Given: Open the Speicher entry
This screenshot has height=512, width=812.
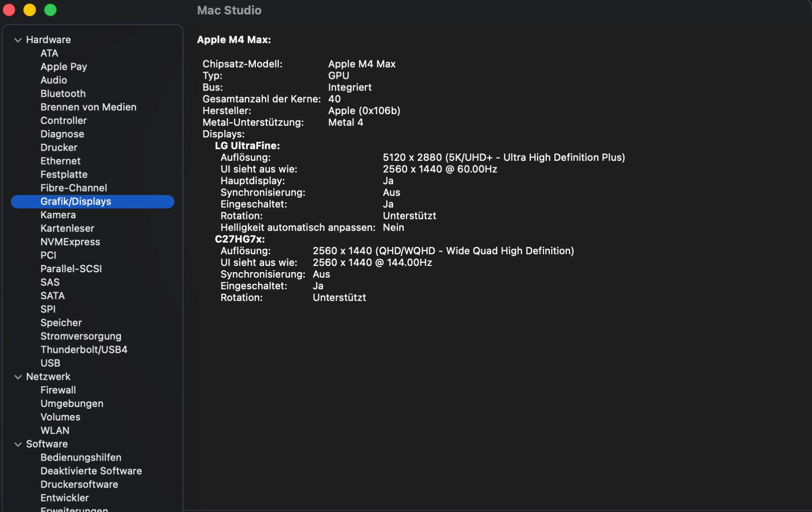Looking at the screenshot, I should 61,323.
